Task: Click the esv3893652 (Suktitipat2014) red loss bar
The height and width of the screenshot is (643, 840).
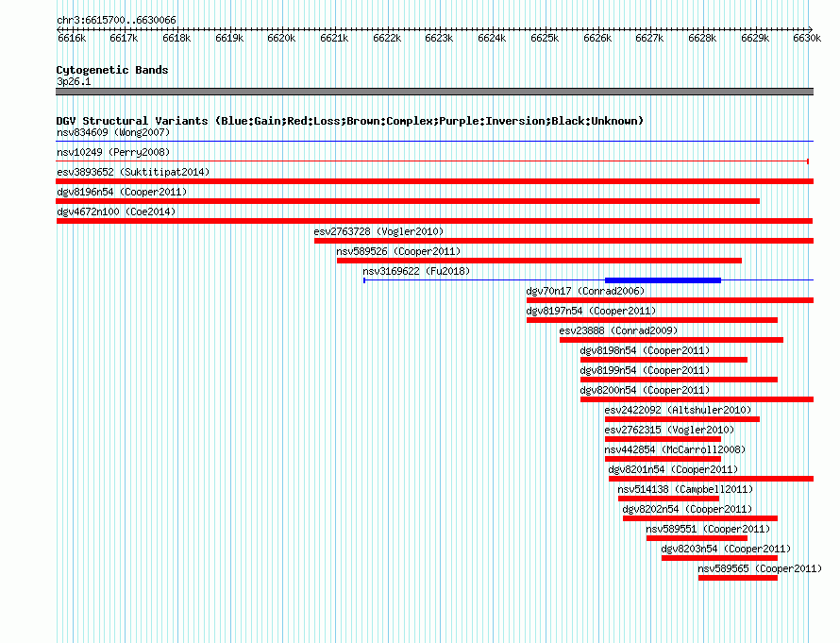Action: [434, 181]
